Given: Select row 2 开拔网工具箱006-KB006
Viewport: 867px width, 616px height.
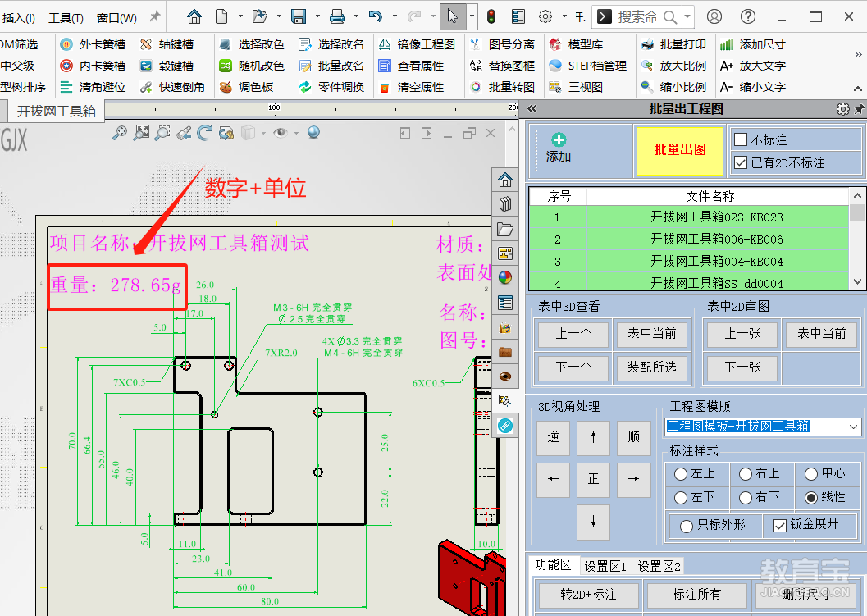Looking at the screenshot, I should pyautogui.click(x=688, y=239).
